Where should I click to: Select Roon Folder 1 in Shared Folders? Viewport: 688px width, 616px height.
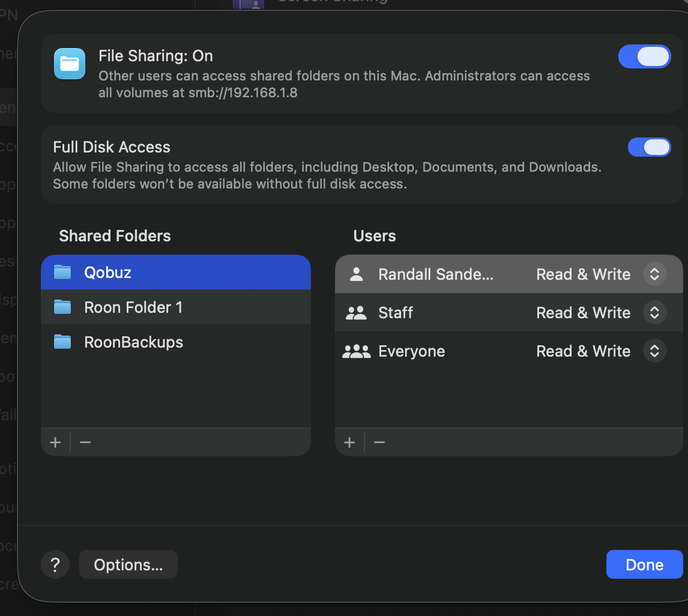[x=133, y=307]
